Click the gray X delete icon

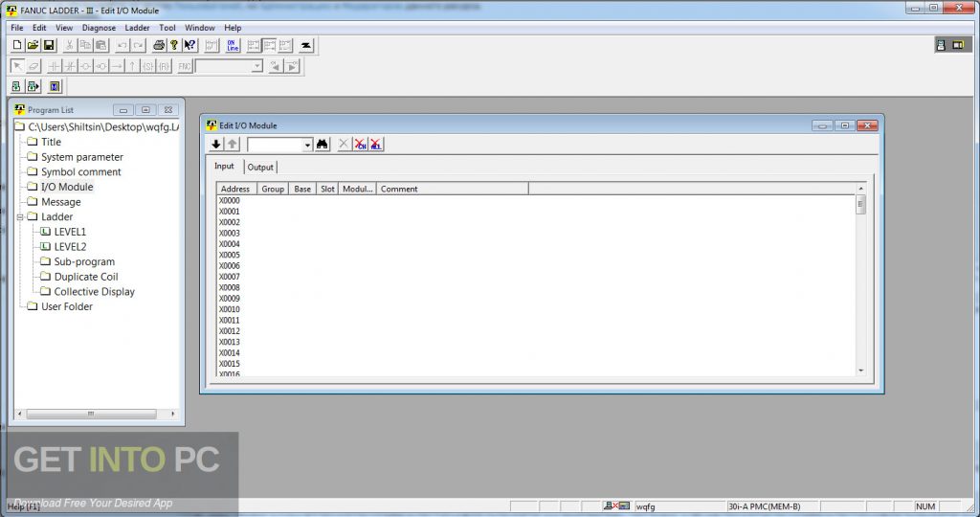pos(344,145)
